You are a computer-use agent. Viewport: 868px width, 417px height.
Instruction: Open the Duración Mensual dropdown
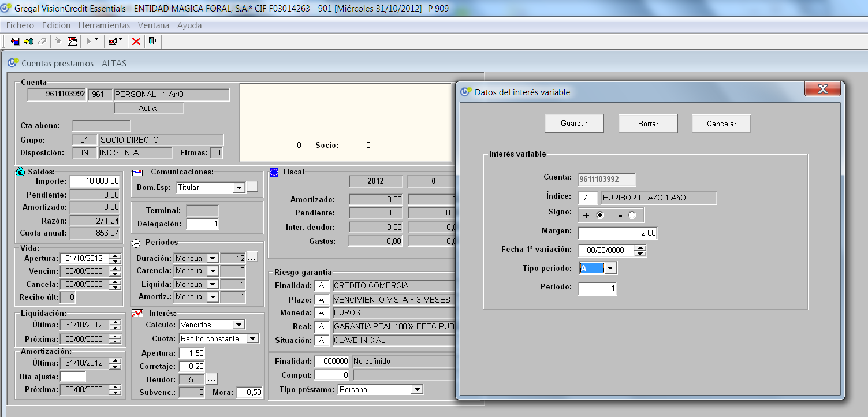213,258
